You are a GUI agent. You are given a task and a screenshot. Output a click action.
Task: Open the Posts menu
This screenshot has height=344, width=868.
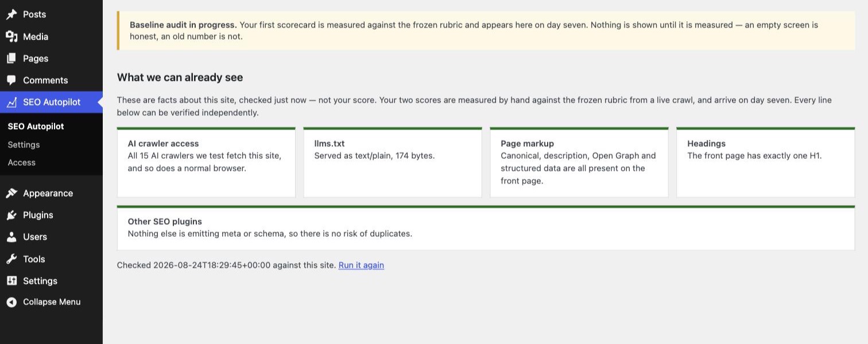pos(51,14)
